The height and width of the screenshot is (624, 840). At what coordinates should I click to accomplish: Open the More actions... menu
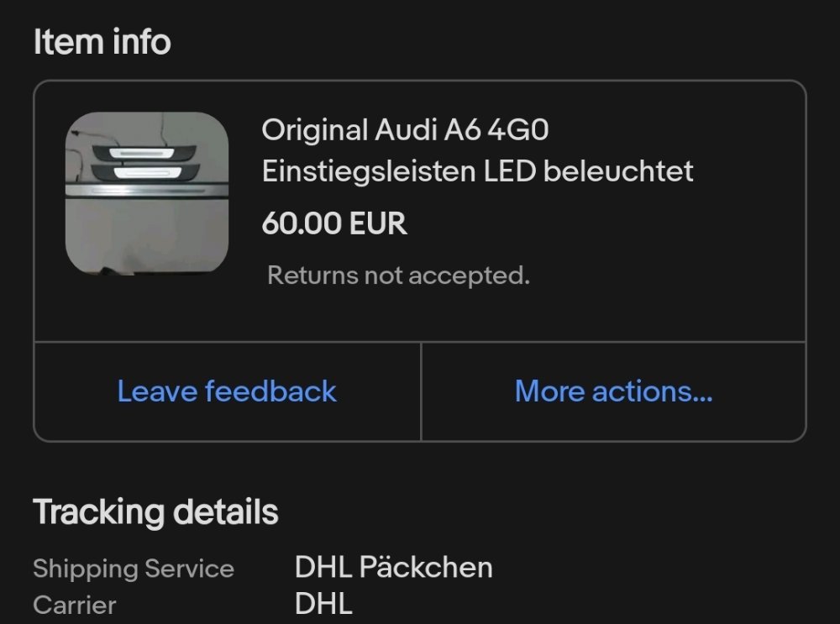(x=613, y=391)
